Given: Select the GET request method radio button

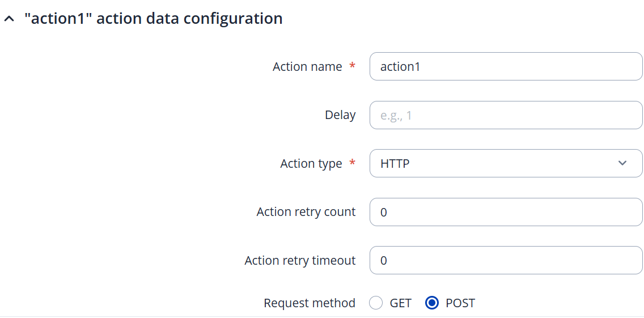Looking at the screenshot, I should [376, 303].
